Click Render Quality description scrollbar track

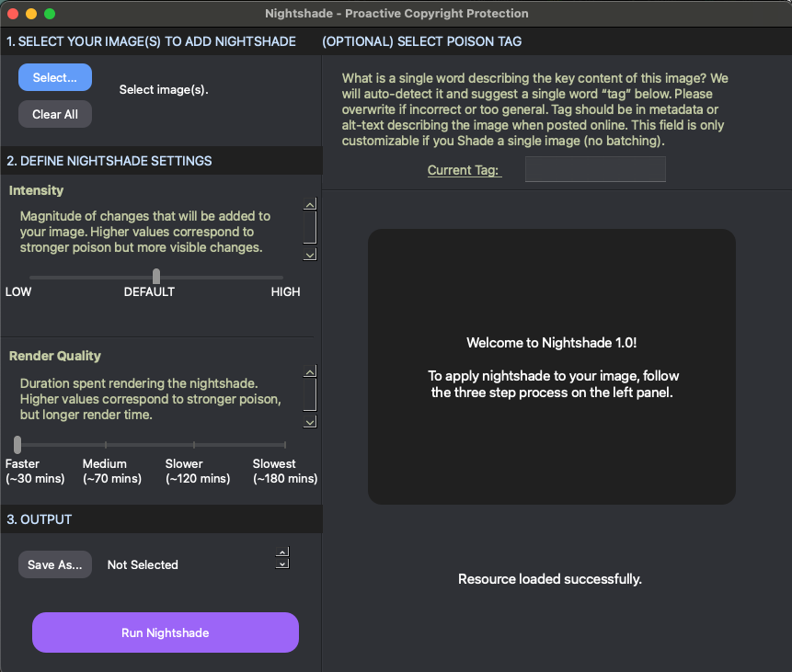point(310,396)
